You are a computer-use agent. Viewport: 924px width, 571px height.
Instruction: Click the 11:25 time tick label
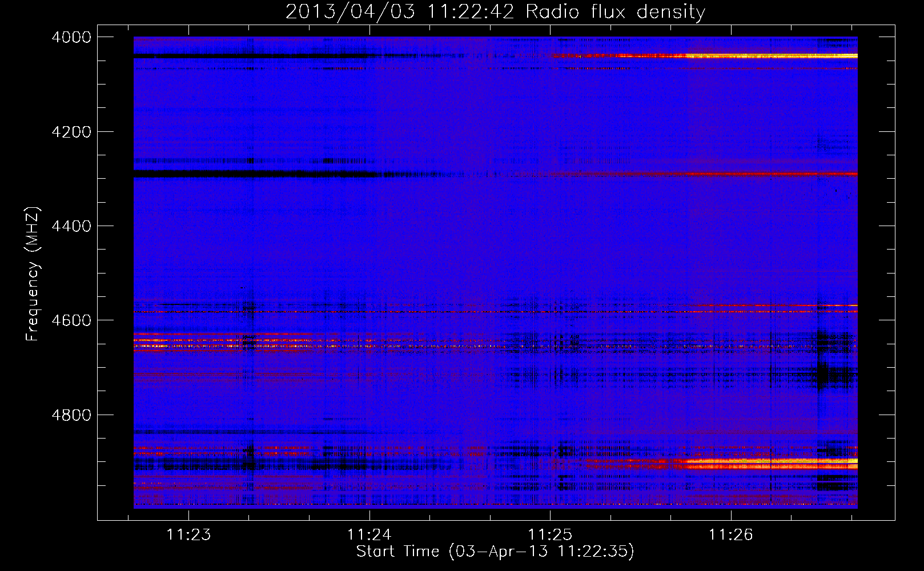click(550, 535)
